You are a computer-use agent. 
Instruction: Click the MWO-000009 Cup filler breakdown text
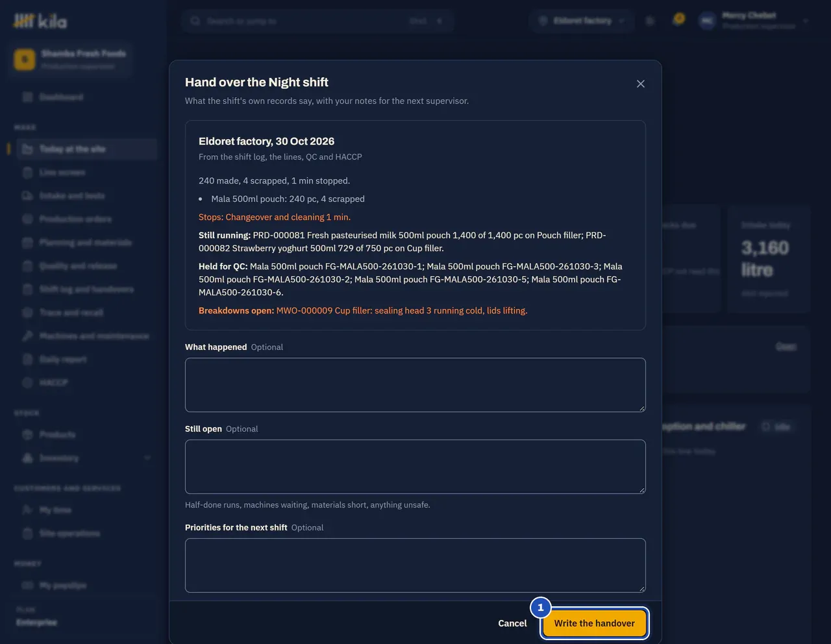402,311
